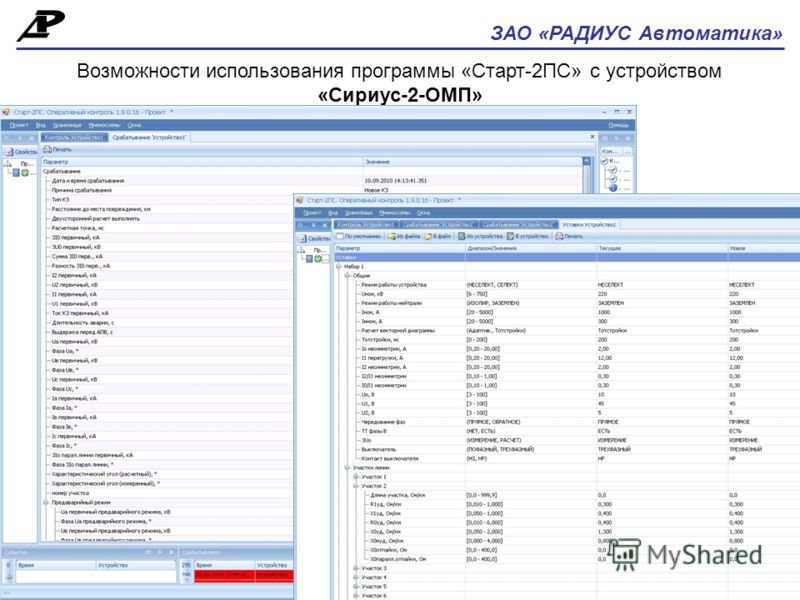Image resolution: width=800 pixels, height=600 pixels.
Task: Open Окна menu in front window
Action: click(423, 213)
